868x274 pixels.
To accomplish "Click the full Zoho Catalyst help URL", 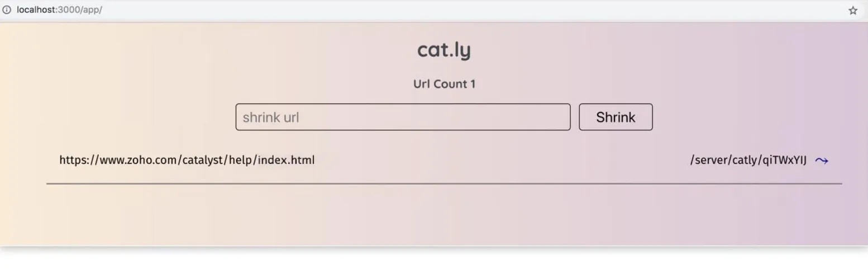I will click(x=187, y=160).
